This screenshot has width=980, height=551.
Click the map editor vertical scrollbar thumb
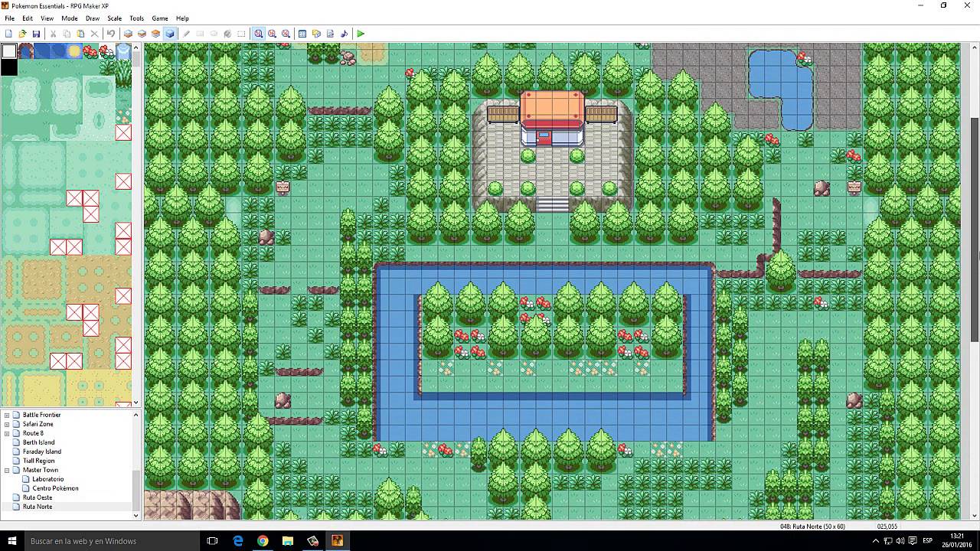point(975,230)
